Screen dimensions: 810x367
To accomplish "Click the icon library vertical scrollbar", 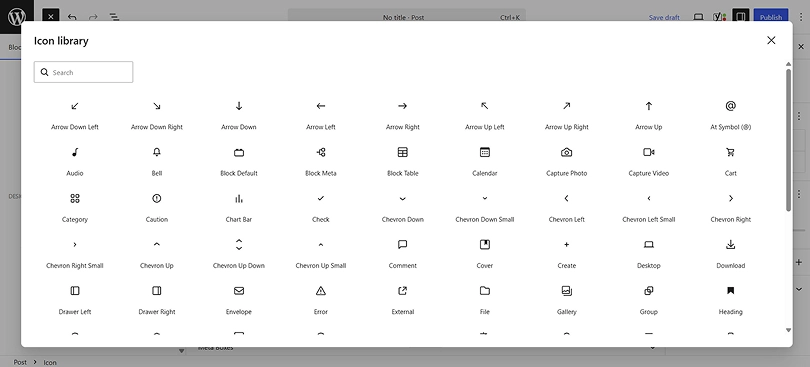I will tap(788, 140).
